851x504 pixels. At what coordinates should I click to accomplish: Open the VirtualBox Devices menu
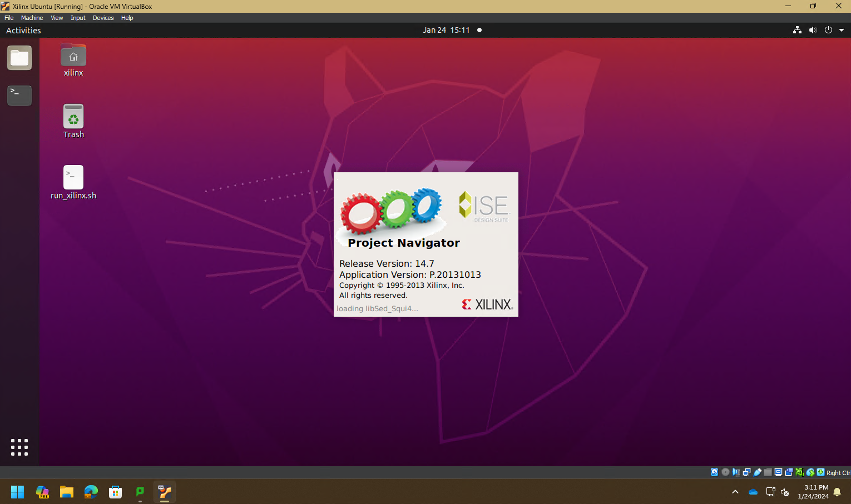tap(103, 18)
